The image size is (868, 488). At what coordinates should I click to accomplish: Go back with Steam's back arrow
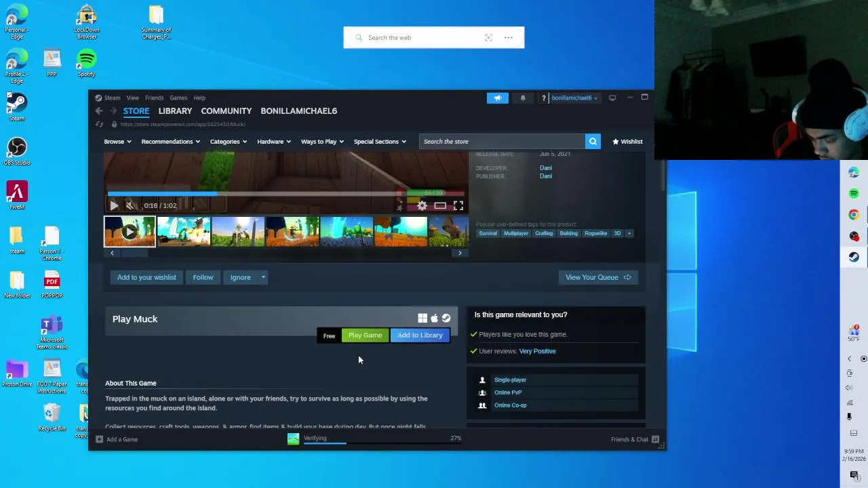pos(99,111)
